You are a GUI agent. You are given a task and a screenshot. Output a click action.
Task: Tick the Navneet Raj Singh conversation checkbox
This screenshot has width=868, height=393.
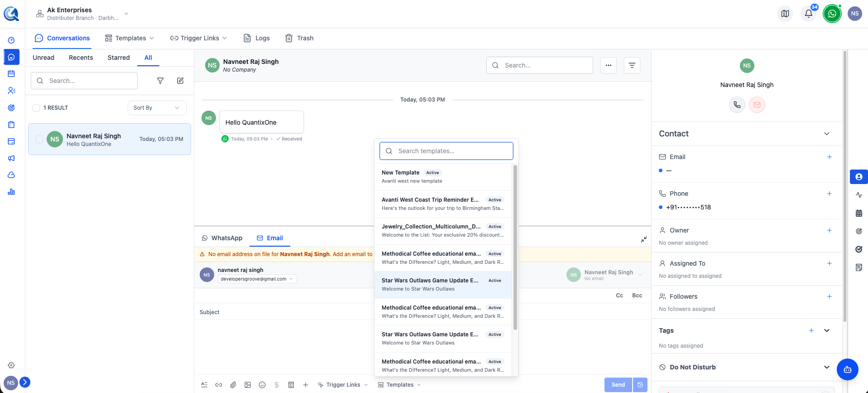point(39,139)
